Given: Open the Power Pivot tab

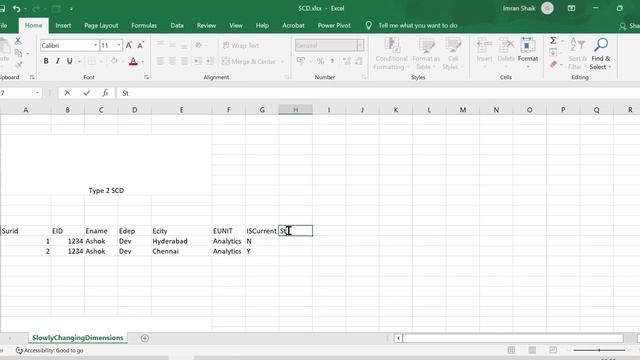Looking at the screenshot, I should click(x=334, y=25).
